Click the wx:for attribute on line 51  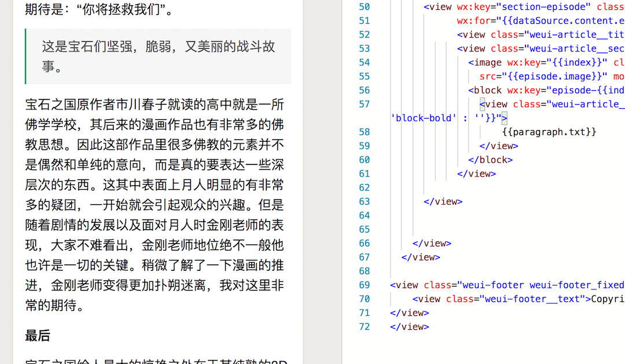[x=470, y=21]
